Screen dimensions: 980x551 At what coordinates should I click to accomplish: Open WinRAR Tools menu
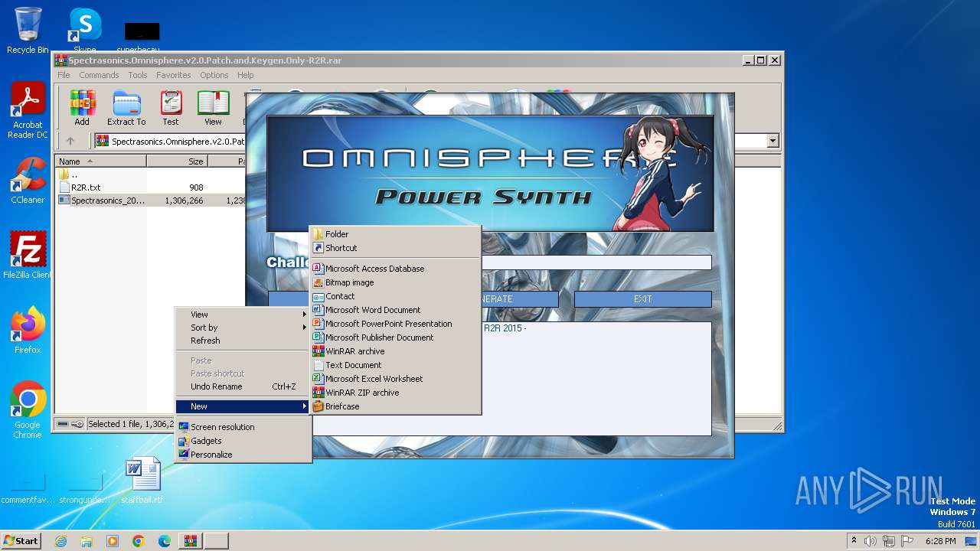[x=138, y=75]
